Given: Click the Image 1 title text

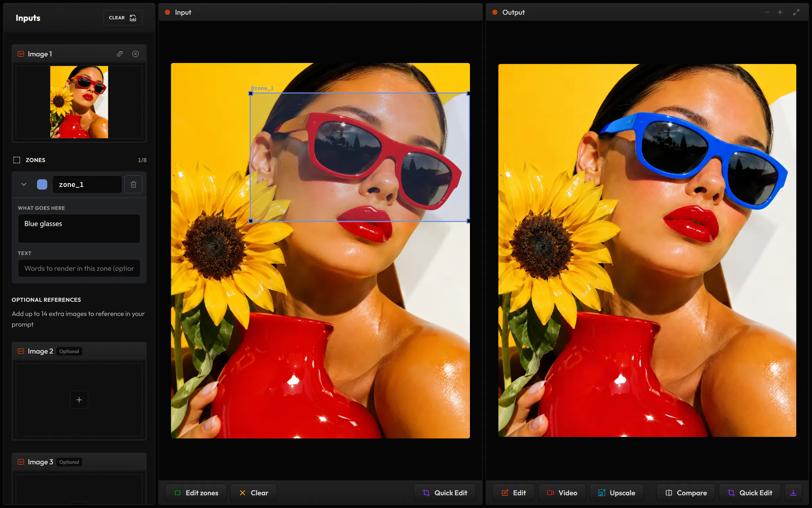Looking at the screenshot, I should (x=40, y=54).
